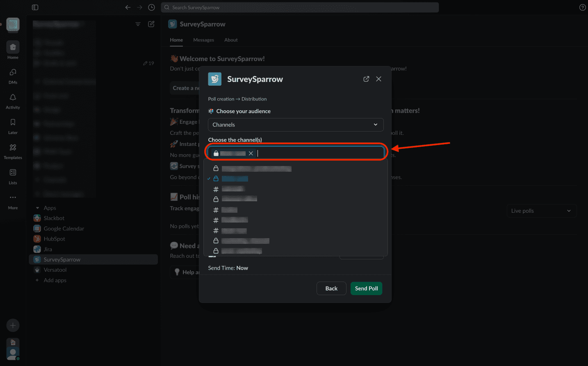Viewport: 588px width, 366px height.
Task: Click the Search SurveySparrow field
Action: click(300, 7)
